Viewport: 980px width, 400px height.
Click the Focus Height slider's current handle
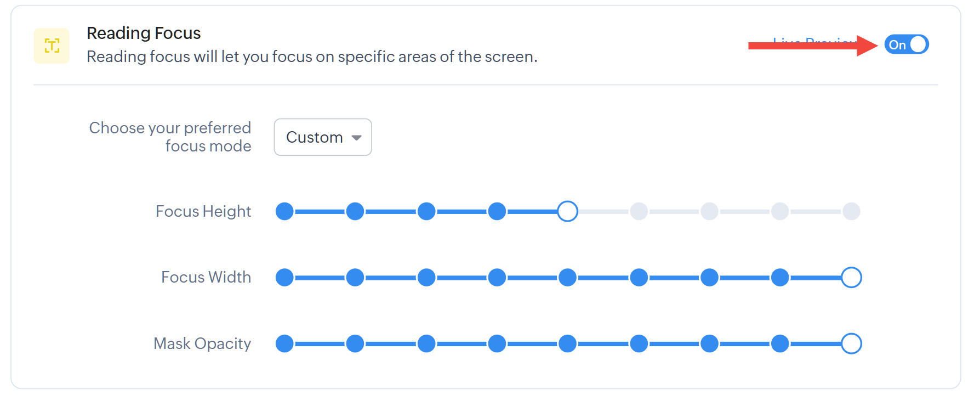(568, 211)
